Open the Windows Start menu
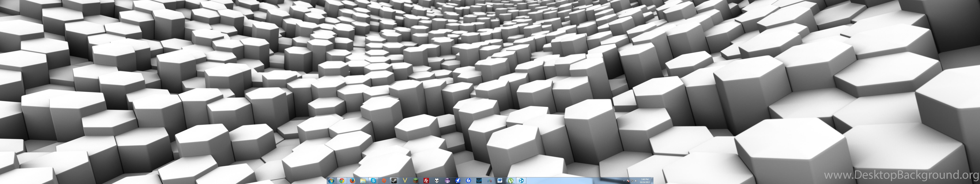 pos(331,181)
